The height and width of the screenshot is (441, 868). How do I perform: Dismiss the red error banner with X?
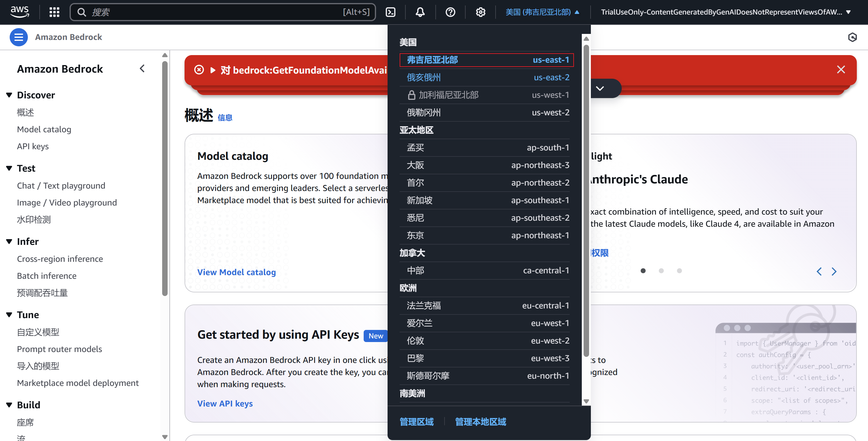tap(841, 69)
